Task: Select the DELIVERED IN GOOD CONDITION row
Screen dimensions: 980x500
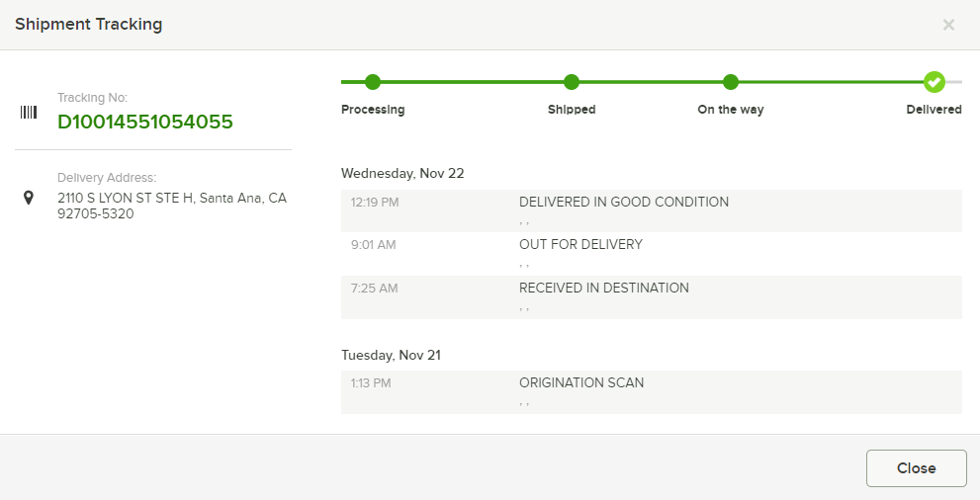Action: coord(652,211)
